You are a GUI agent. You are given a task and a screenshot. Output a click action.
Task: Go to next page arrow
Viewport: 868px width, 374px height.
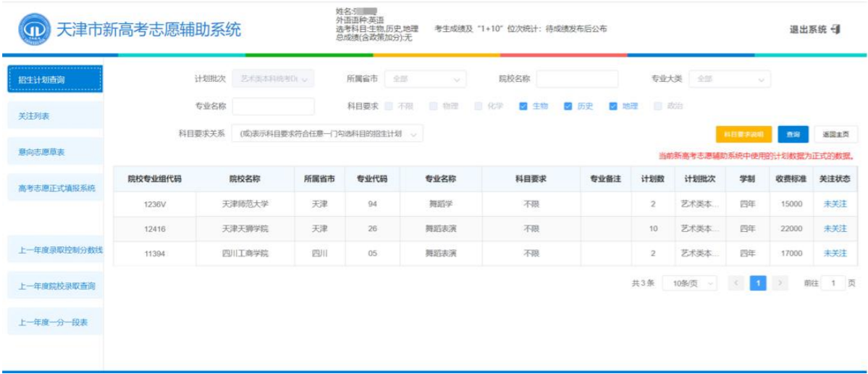780,283
